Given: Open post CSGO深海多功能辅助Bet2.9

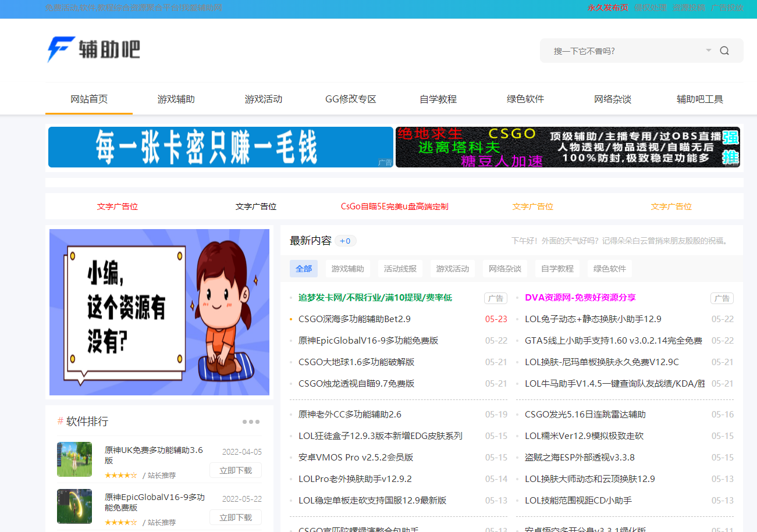Looking at the screenshot, I should coord(354,319).
